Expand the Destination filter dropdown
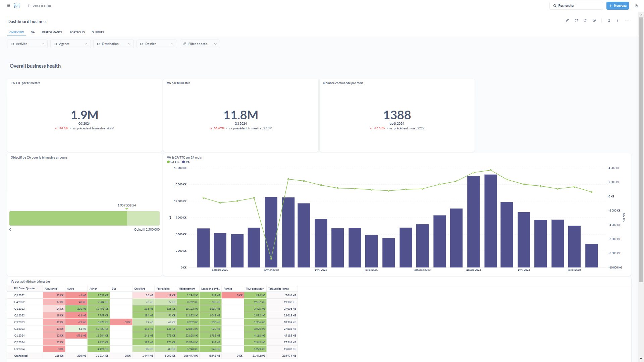This screenshot has width=644, height=362. 113,44
